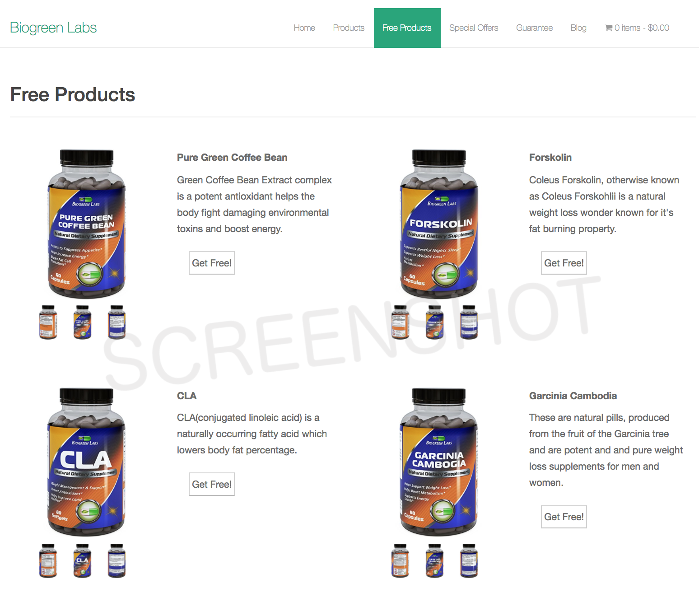Click the Biogreen Labs logo

click(x=53, y=28)
